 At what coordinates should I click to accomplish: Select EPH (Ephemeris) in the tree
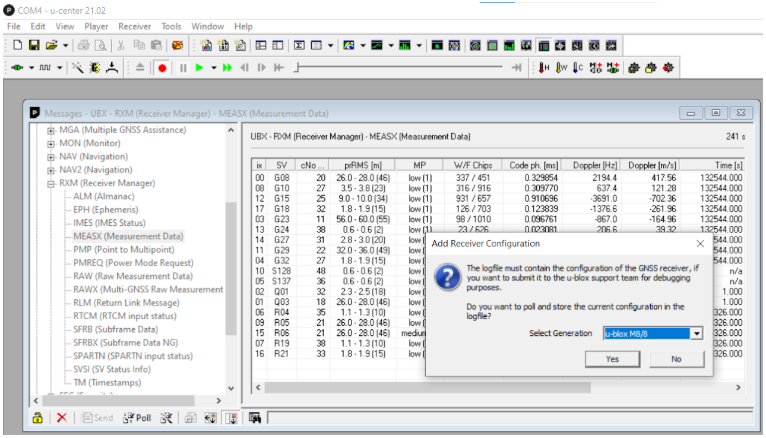106,209
